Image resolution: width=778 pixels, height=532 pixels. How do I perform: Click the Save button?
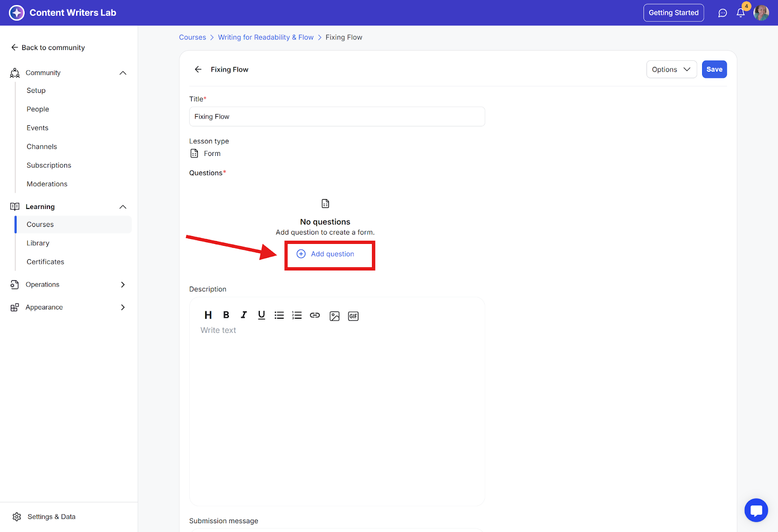[714, 69]
